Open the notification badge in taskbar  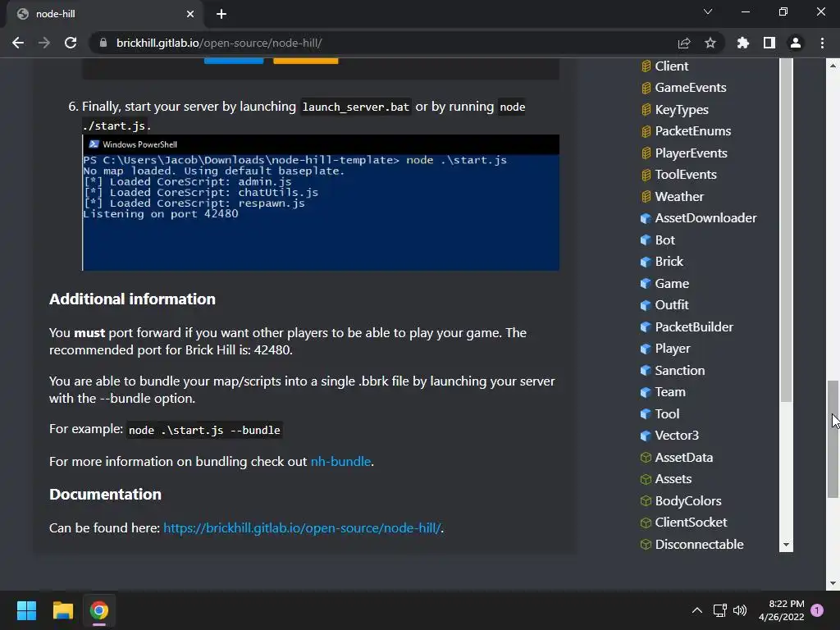[817, 609]
